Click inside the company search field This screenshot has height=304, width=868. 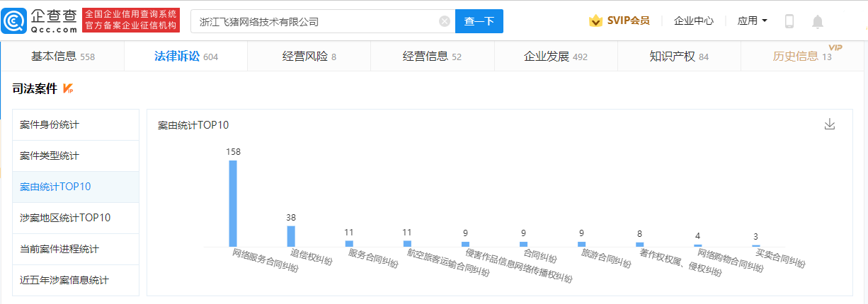tap(315, 21)
